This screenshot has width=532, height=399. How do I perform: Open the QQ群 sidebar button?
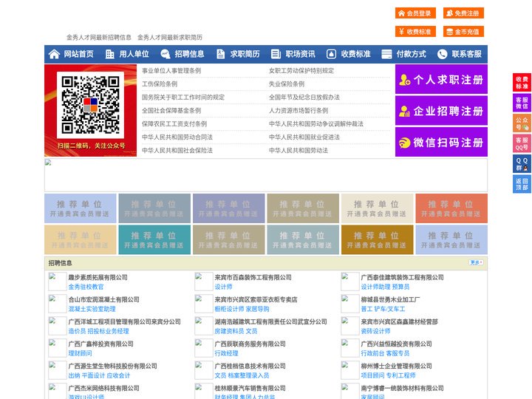pyautogui.click(x=522, y=164)
